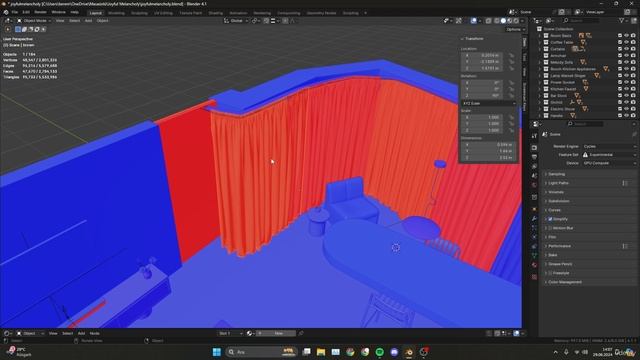Click the Blender icon in the taskbar
This screenshot has height=360, width=640.
pyautogui.click(x=409, y=352)
